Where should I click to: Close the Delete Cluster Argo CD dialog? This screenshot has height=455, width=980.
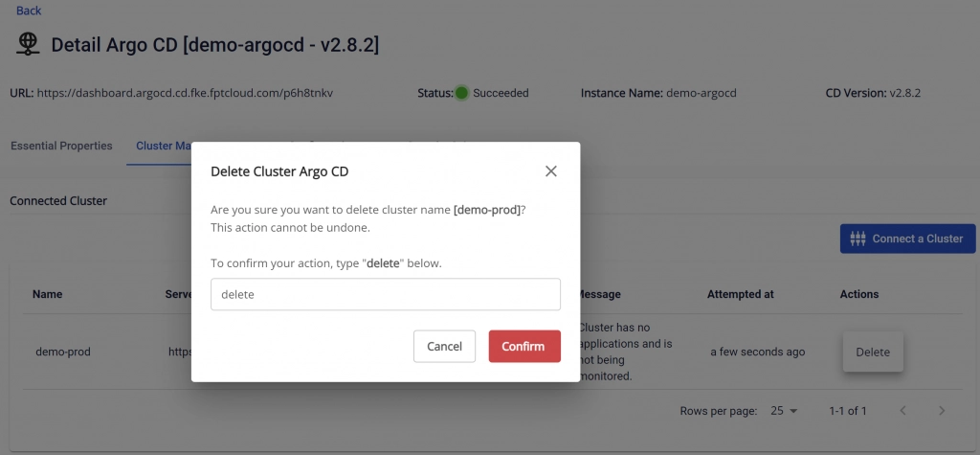coord(550,171)
